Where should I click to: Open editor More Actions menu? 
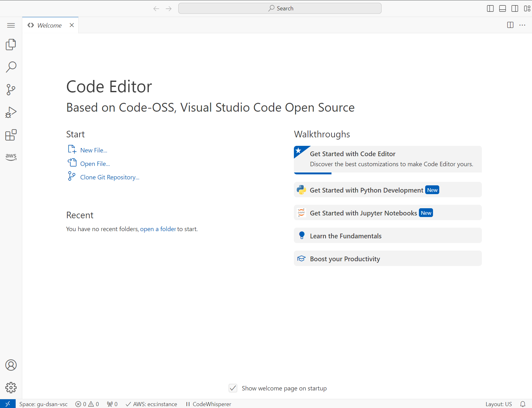(x=522, y=25)
